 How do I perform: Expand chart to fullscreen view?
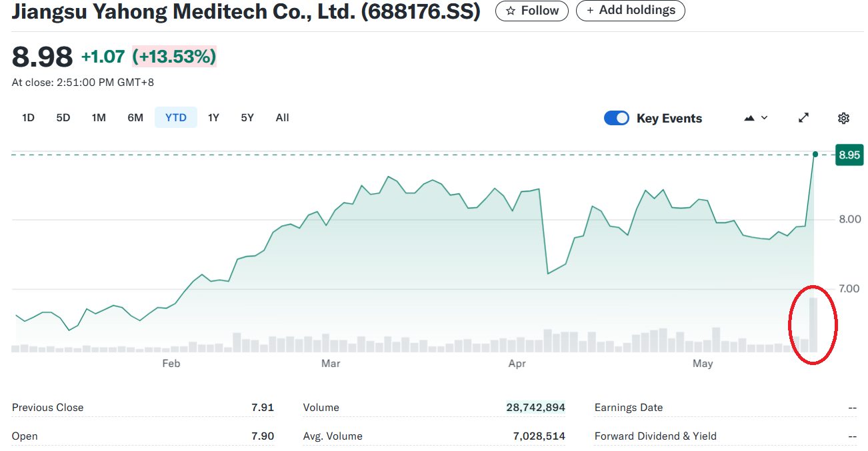pos(804,118)
